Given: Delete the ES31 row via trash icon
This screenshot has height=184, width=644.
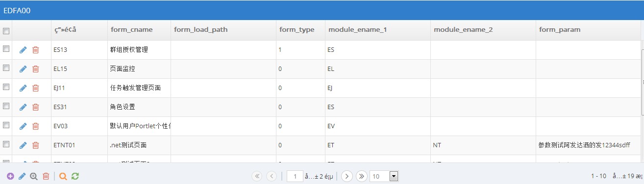Looking at the screenshot, I should pyautogui.click(x=35, y=107).
